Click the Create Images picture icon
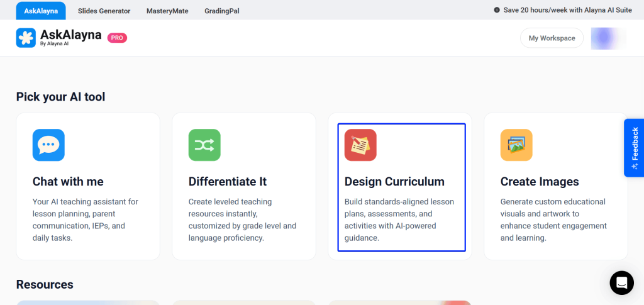Viewport: 644px width, 305px height. point(516,145)
